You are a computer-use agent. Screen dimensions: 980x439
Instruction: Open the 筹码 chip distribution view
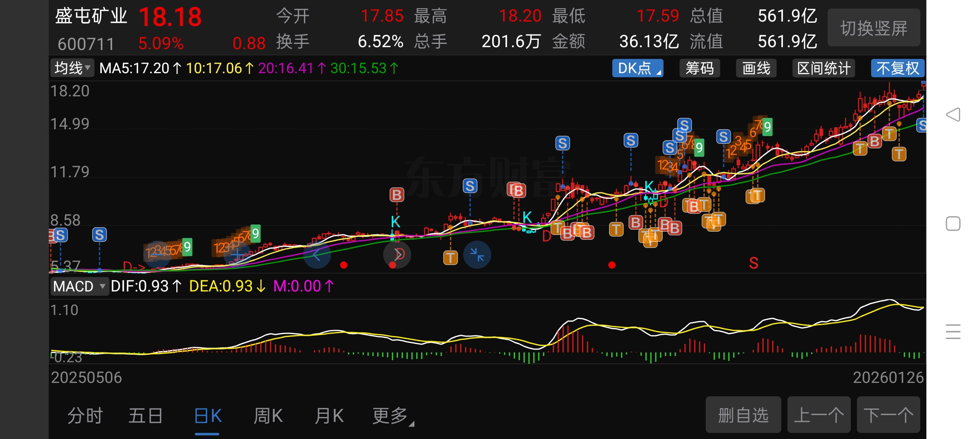click(x=699, y=68)
